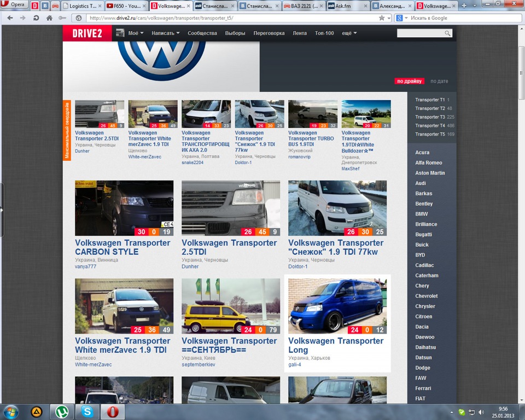Screen dimensions: 525x420
Task: Expand the Моё dropdown menu
Action: coord(136,33)
